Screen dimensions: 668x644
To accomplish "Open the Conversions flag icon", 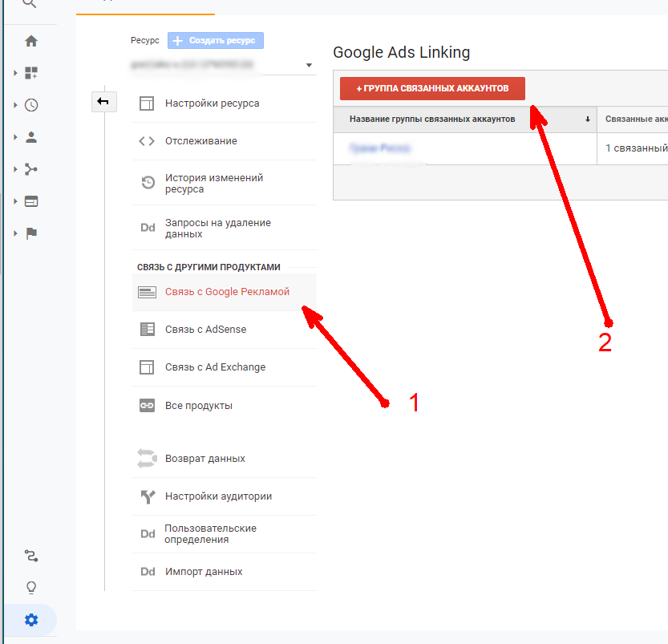I will point(31,233).
